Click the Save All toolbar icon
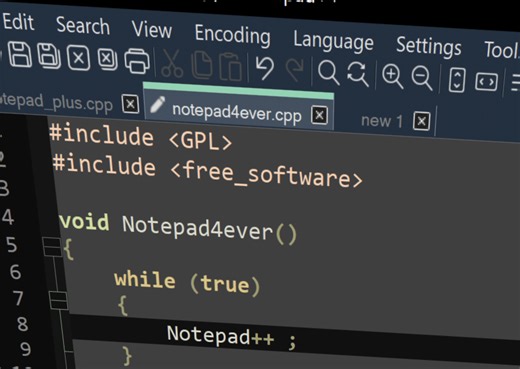Image resolution: width=520 pixels, height=369 pixels. [x=49, y=56]
